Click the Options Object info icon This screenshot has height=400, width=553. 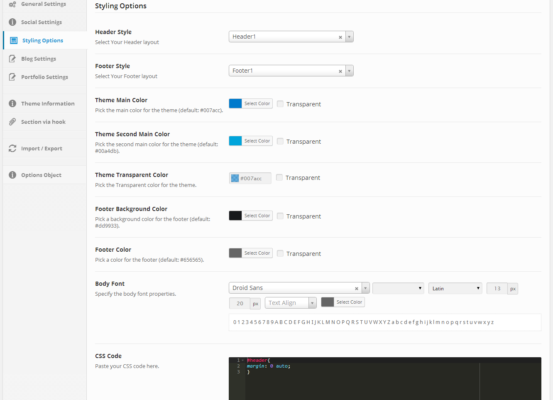click(x=12, y=175)
